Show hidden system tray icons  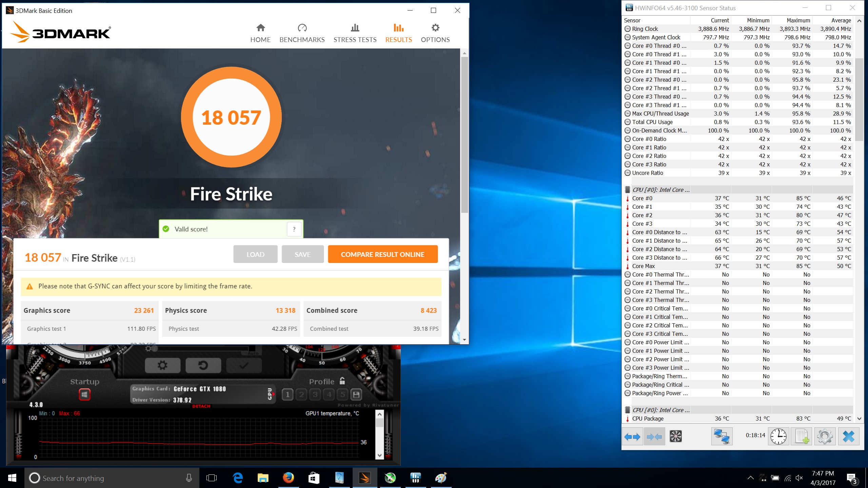750,478
